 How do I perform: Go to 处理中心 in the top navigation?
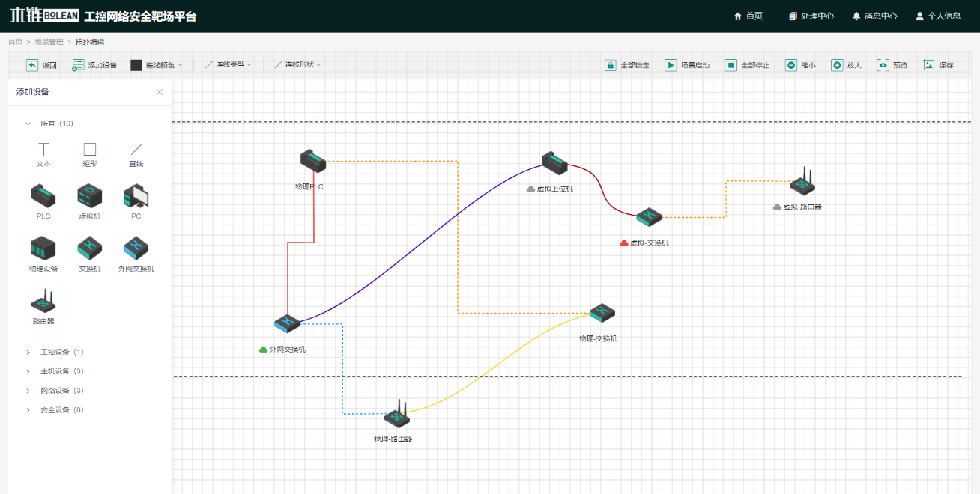[811, 16]
